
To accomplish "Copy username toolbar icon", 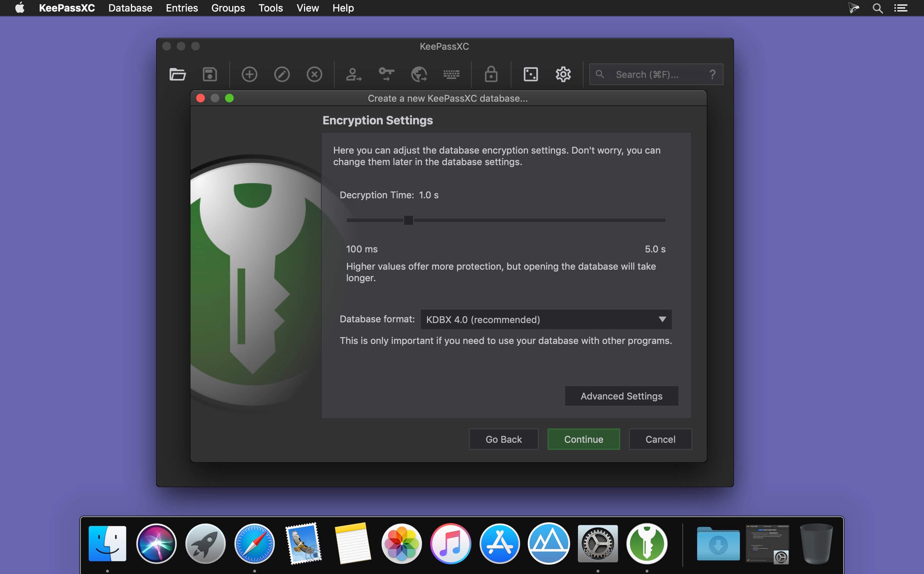I will point(353,74).
